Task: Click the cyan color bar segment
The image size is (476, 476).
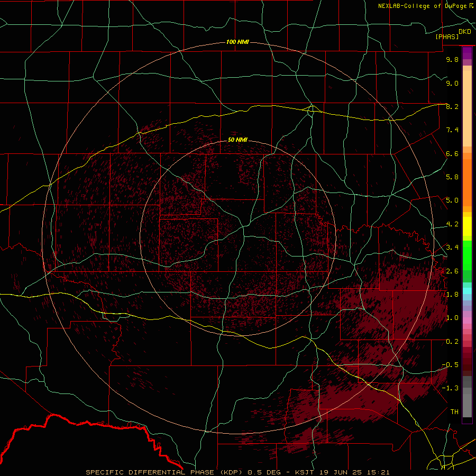Action: coord(467,291)
